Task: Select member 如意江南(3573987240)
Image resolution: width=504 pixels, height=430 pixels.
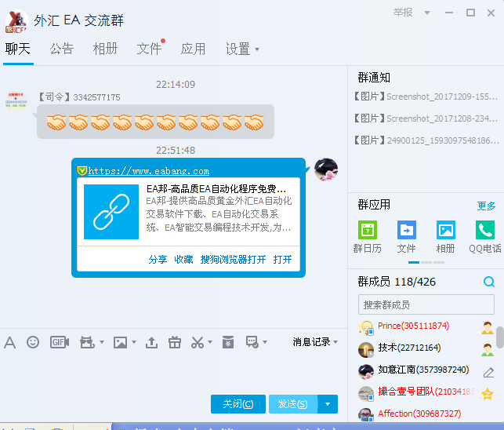Action: pos(423,370)
